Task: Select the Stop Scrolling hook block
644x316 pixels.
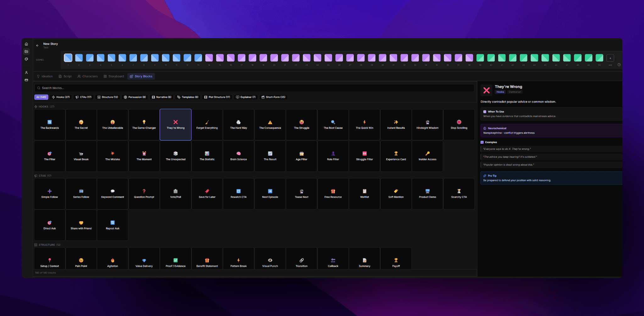Action: 459,125
